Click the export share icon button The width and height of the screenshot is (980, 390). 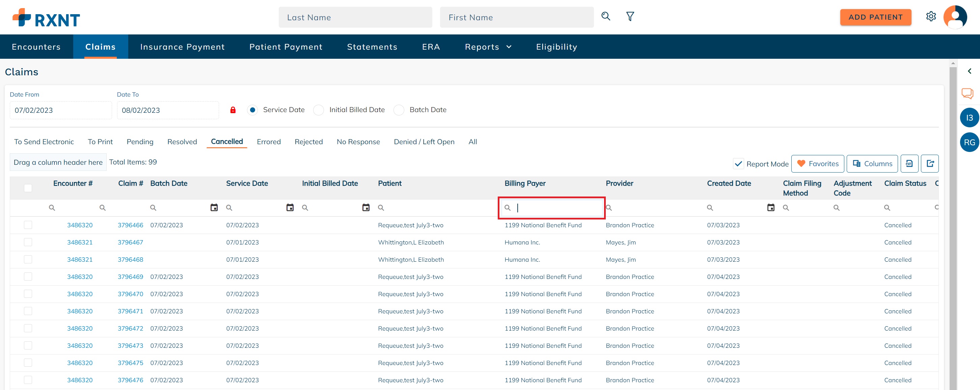(930, 164)
